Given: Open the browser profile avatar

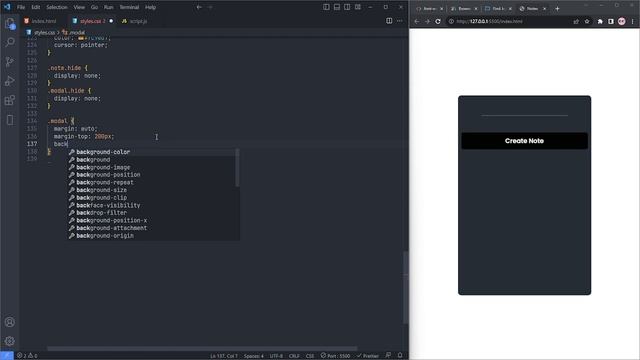Looking at the screenshot, I should [621, 21].
